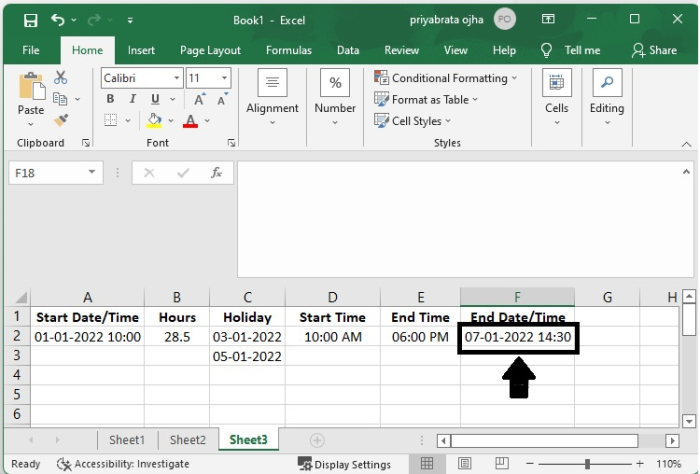
Task: Add a new sheet with plus
Action: pos(317,441)
